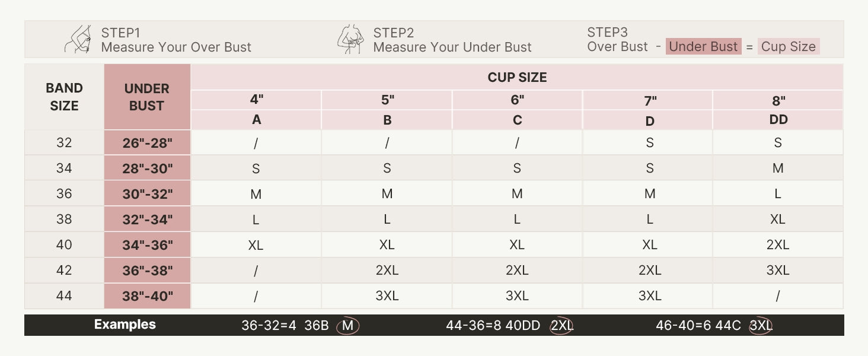Click the Examples label in the dark bar
The height and width of the screenshot is (356, 868).
click(x=125, y=325)
